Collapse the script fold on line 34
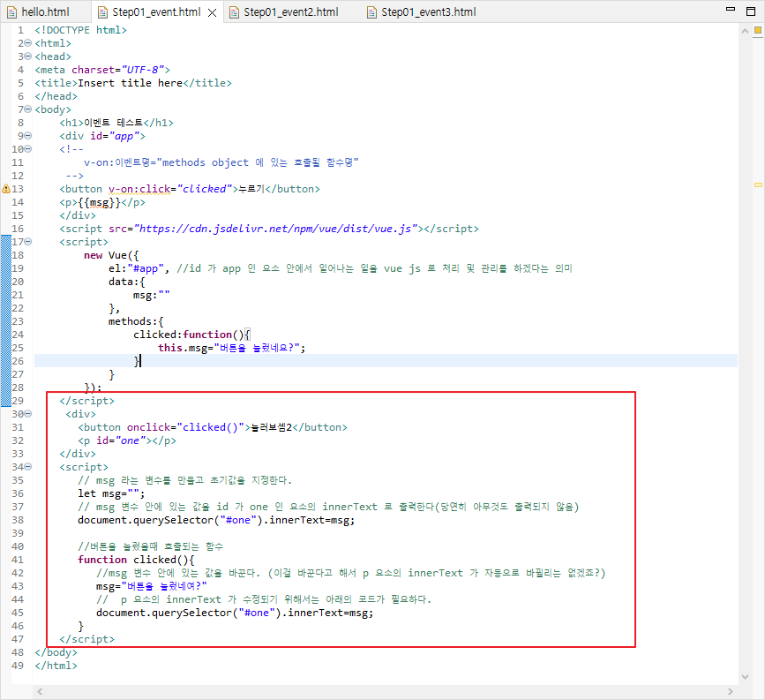The height and width of the screenshot is (700, 765). pos(28,466)
